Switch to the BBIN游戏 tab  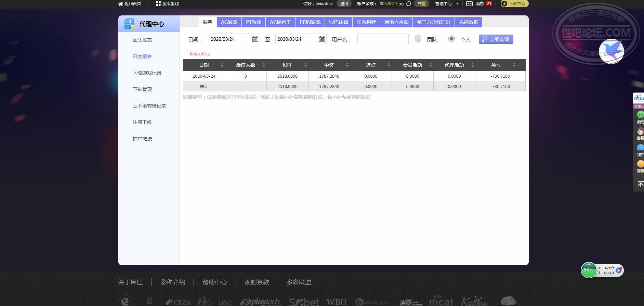point(310,22)
